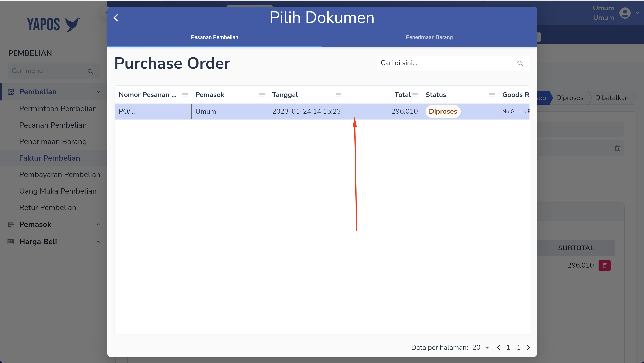
Task: Open Nomor Pesanan column menu icon
Action: [185, 95]
